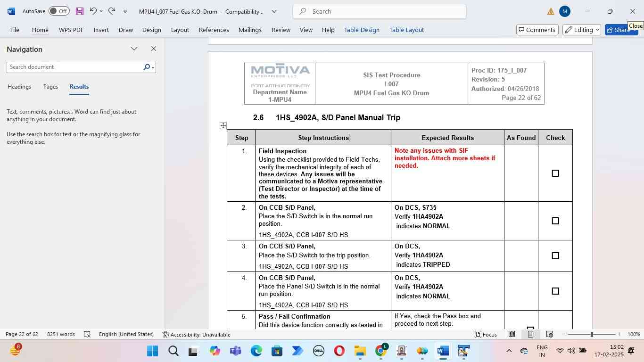The width and height of the screenshot is (644, 362).
Task: Expand the document title dropdown arrow
Action: click(274, 11)
